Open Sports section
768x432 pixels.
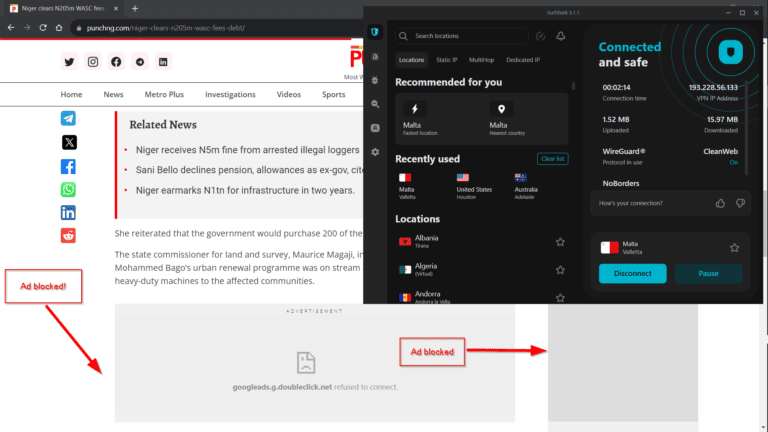[x=334, y=95]
